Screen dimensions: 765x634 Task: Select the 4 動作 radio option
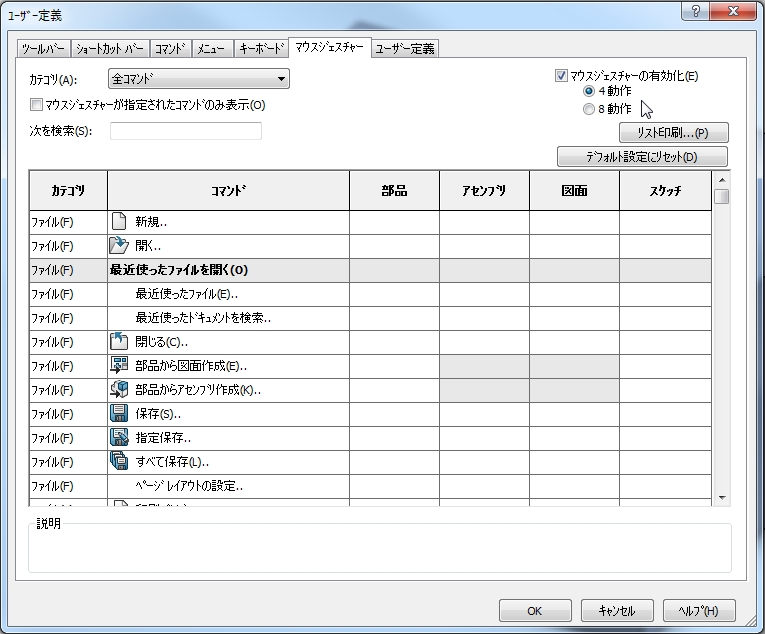(589, 91)
